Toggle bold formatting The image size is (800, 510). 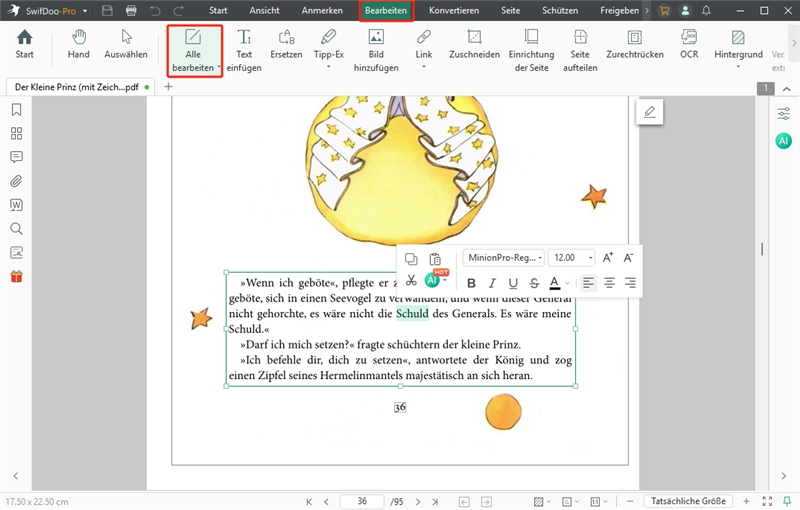pos(471,283)
